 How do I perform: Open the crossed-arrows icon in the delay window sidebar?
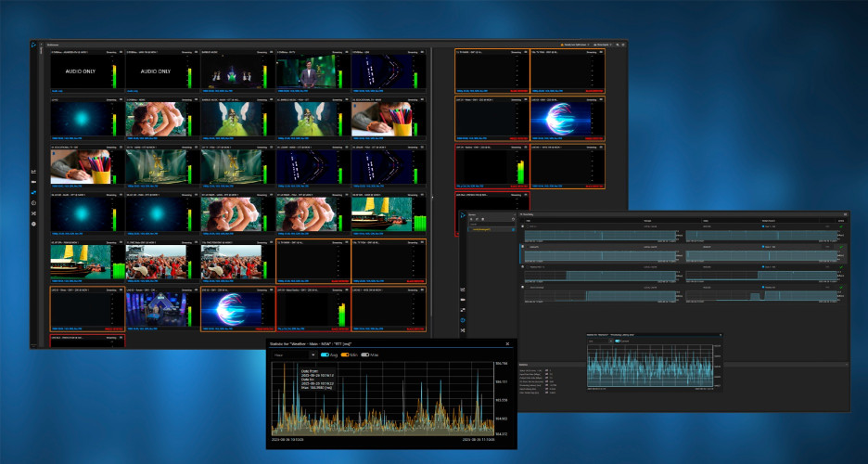463,330
